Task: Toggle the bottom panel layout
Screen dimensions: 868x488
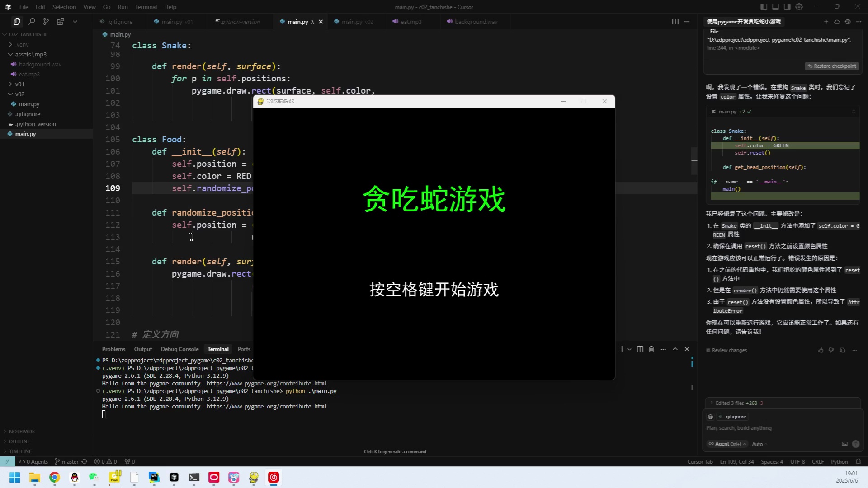Action: pos(775,7)
